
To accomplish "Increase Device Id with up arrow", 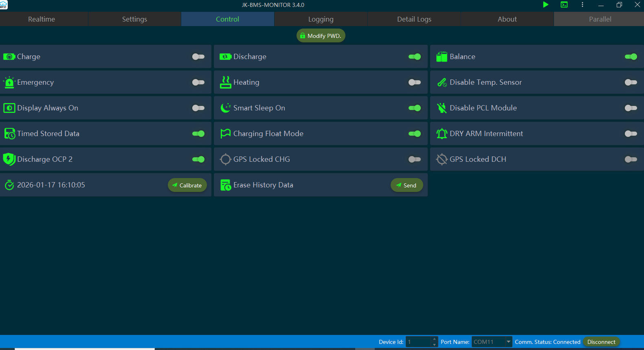I will (434, 339).
